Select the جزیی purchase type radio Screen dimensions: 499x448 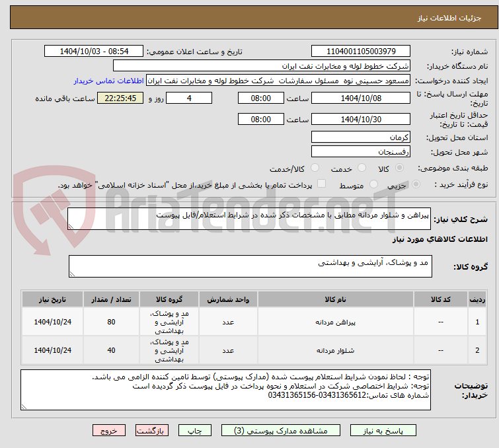click(416, 184)
